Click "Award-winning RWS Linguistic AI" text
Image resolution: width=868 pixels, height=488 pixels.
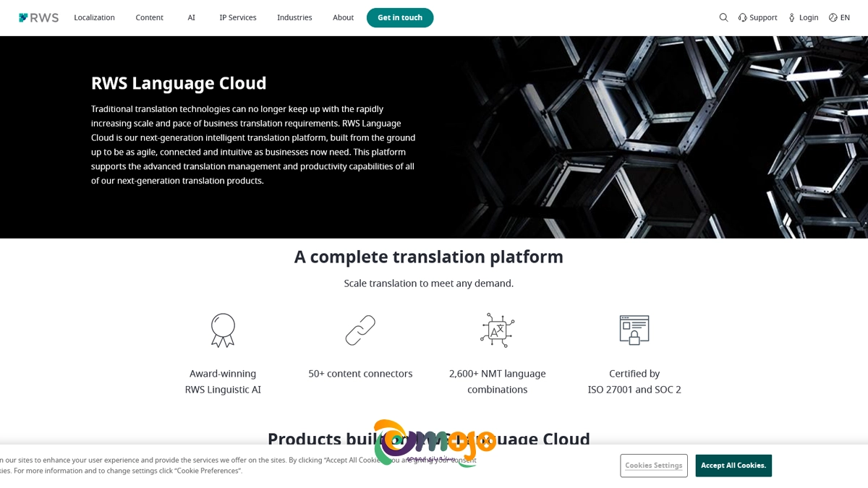[223, 382]
